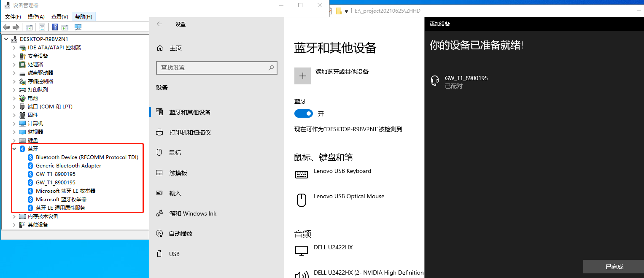Turn off the Bluetooth toggle switch
Screen dimensions: 644x278
pos(303,113)
